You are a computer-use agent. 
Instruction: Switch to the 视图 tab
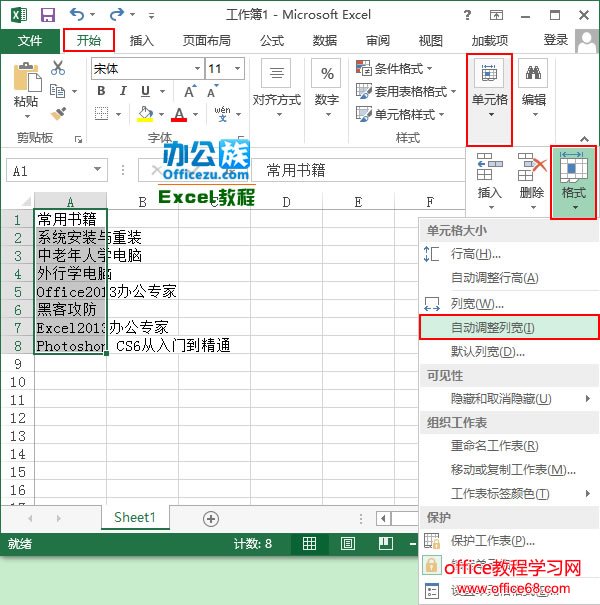coord(431,40)
